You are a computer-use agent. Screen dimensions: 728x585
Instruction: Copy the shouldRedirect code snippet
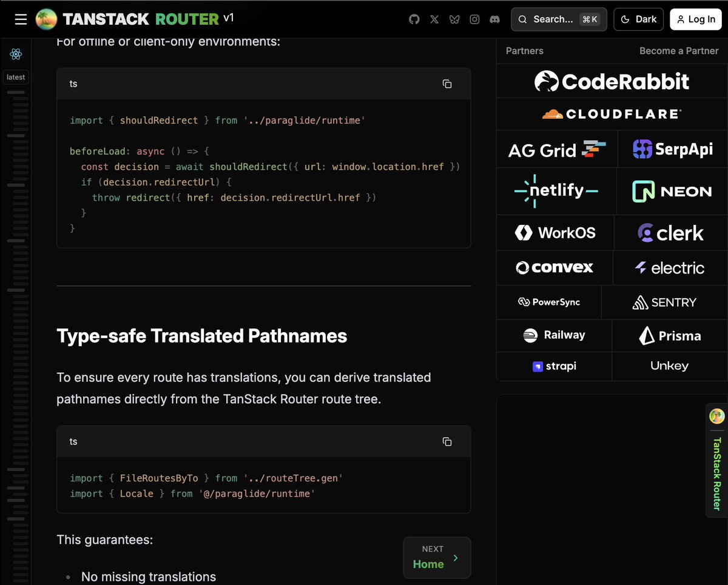click(447, 84)
